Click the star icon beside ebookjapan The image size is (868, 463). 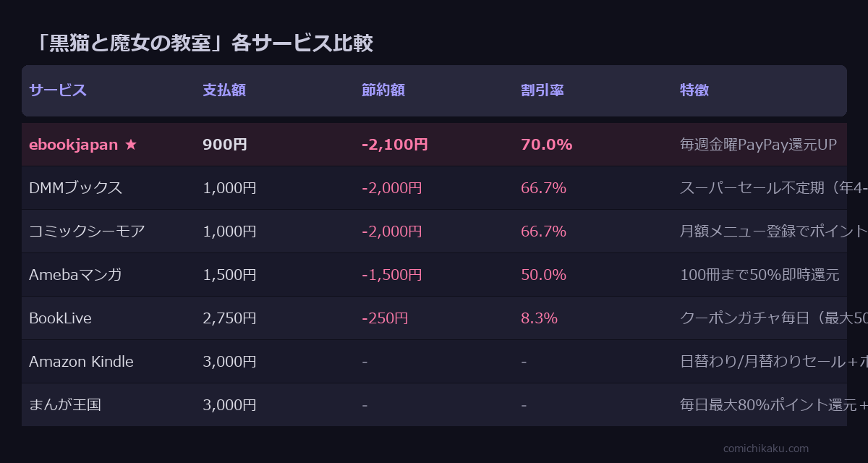click(x=130, y=145)
